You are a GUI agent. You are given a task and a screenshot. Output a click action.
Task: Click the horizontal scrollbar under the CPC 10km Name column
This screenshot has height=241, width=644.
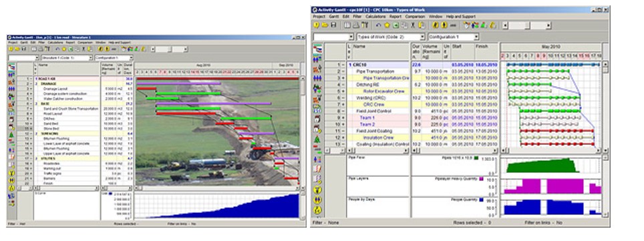pyautogui.click(x=378, y=151)
